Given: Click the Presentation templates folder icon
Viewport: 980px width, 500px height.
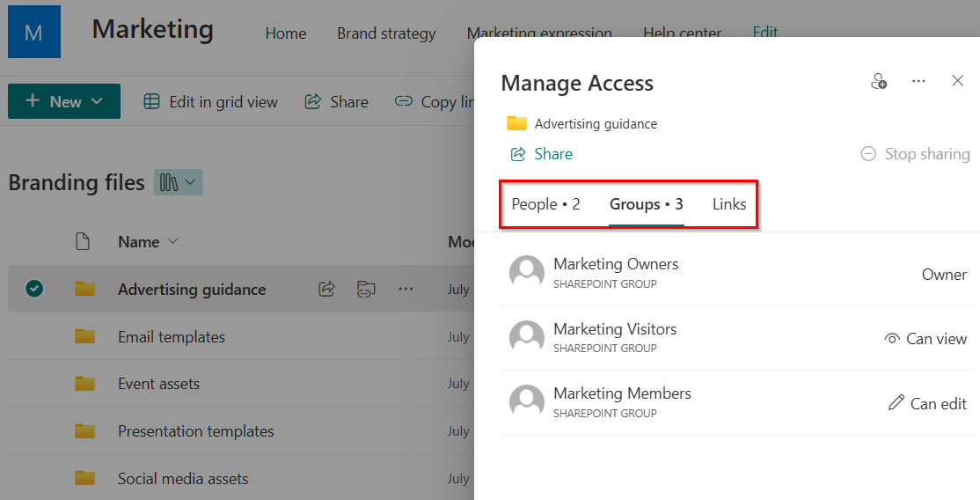Looking at the screenshot, I should (85, 431).
